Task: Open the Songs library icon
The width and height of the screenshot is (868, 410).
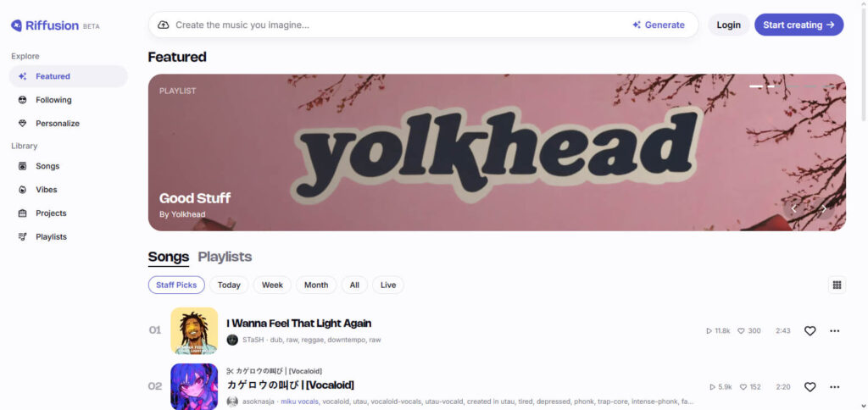Action: [23, 166]
